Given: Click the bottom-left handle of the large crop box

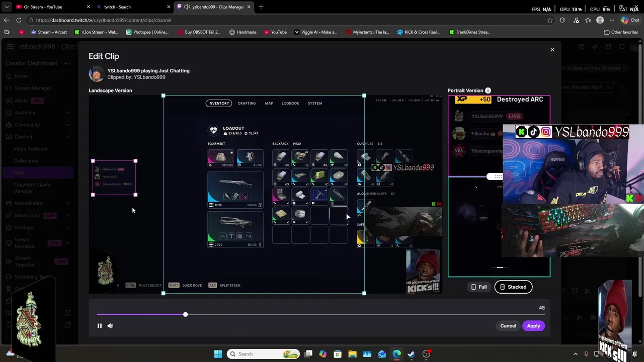Looking at the screenshot, I should click(163, 293).
